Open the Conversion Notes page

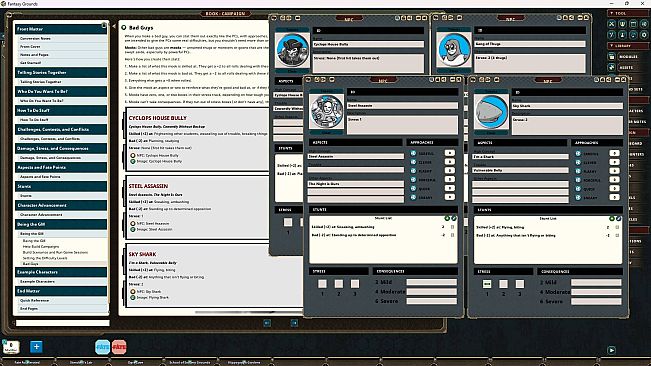[x=35, y=39]
